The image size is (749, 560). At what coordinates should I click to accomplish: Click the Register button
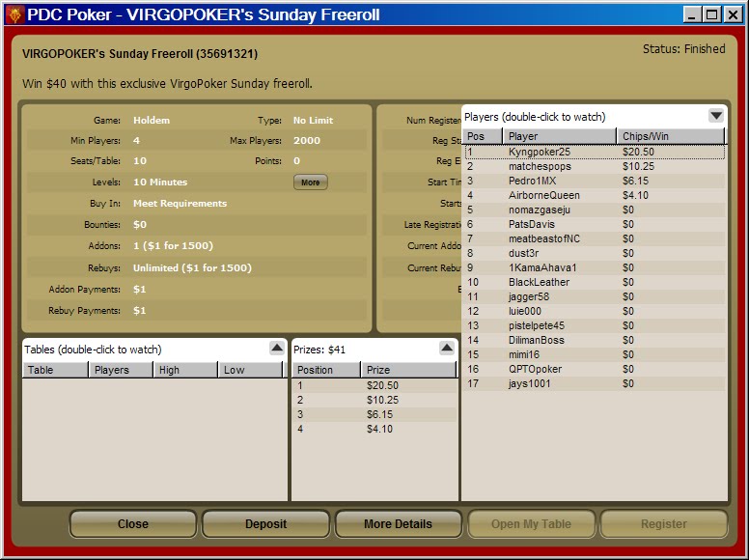(x=664, y=523)
